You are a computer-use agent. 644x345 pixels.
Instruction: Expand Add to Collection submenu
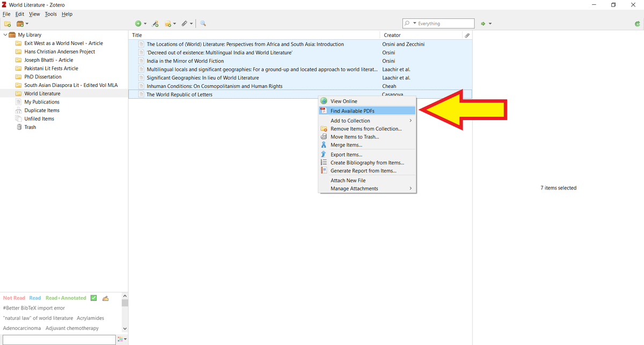367,121
